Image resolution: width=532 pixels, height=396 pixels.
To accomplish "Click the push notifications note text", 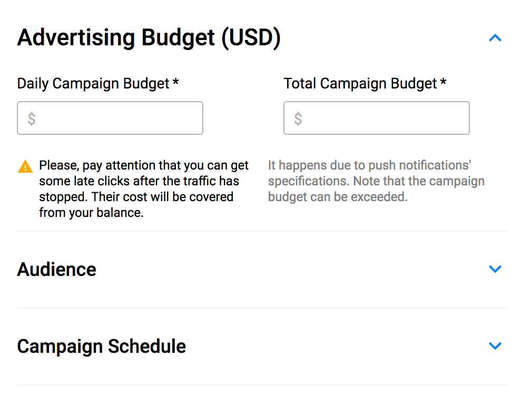I will pos(376,181).
